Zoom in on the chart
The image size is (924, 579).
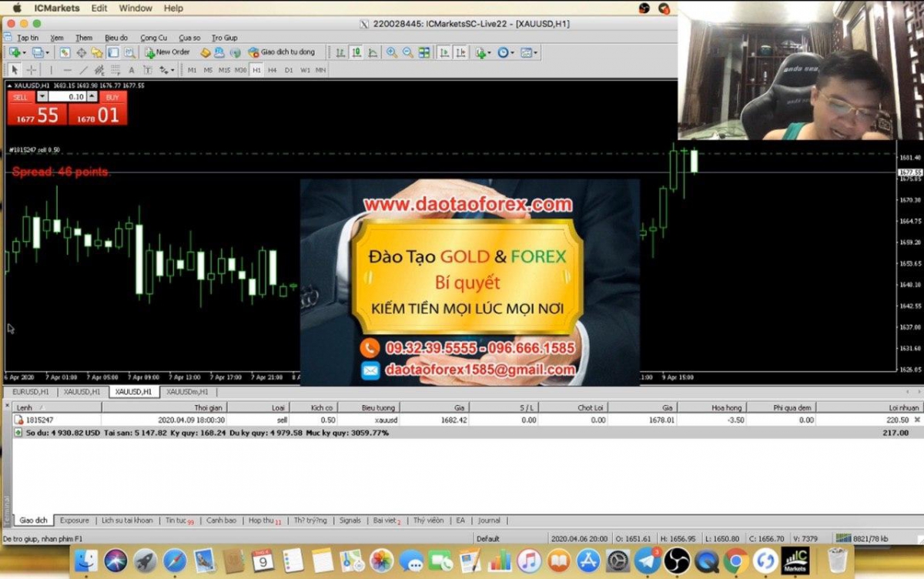coord(392,52)
